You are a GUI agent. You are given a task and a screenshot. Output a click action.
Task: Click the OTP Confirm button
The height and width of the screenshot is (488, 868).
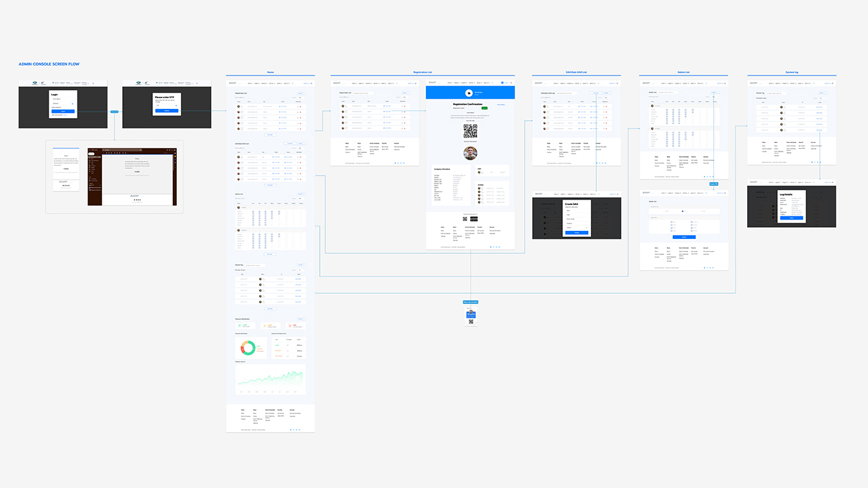(x=166, y=110)
